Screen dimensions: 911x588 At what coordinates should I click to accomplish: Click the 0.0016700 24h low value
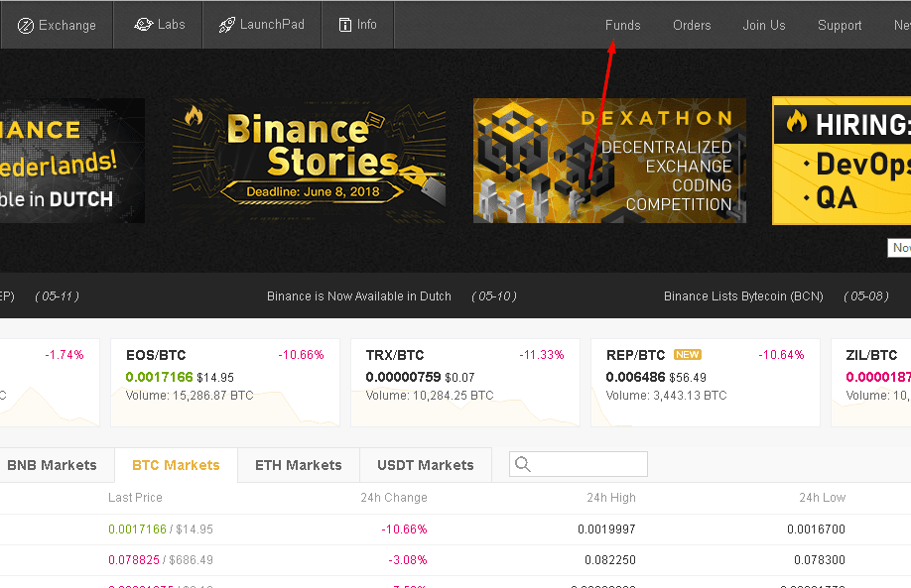817,529
